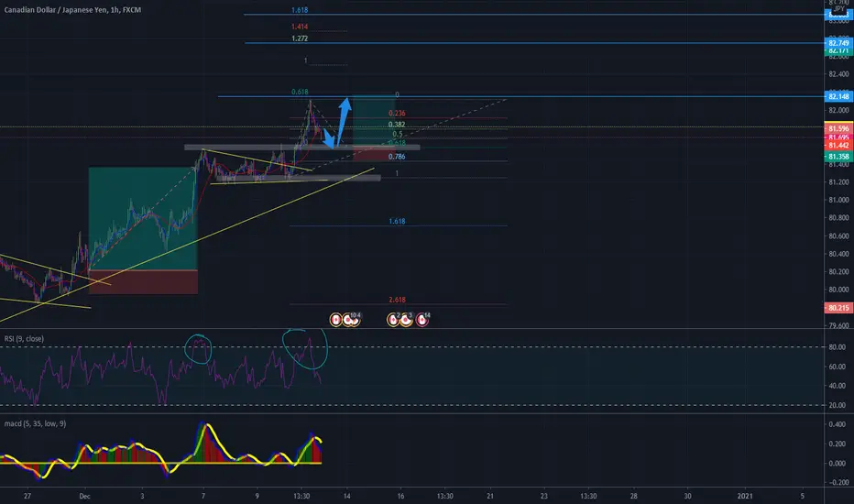Screen dimensions: 854x504
Task: Click 80.600 on the price scale
Action: (838, 236)
